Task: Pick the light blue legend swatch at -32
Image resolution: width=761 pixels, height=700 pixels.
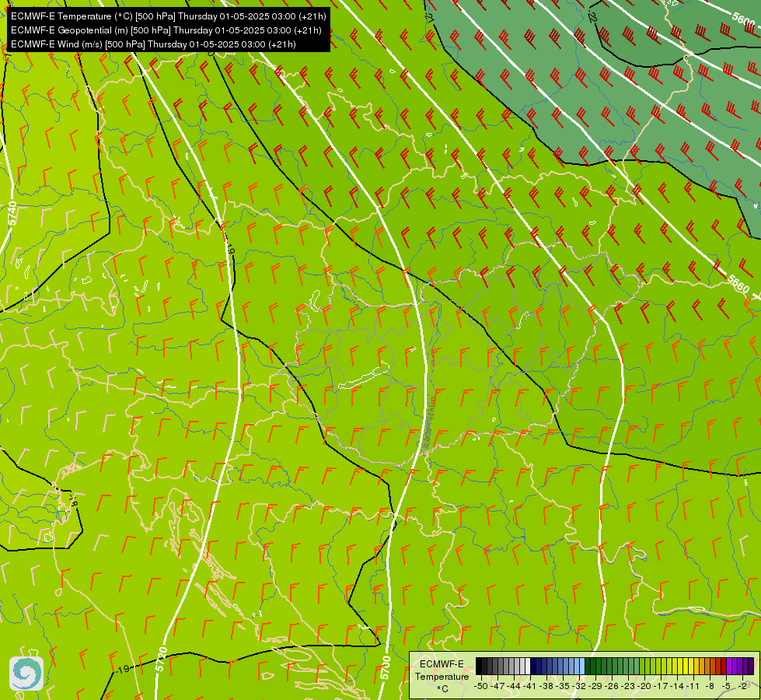Action: click(x=582, y=666)
